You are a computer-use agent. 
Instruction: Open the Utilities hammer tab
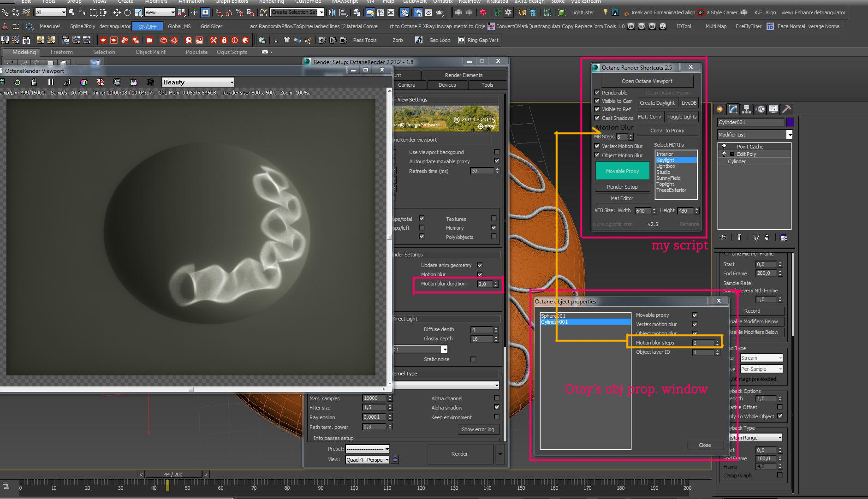click(787, 109)
